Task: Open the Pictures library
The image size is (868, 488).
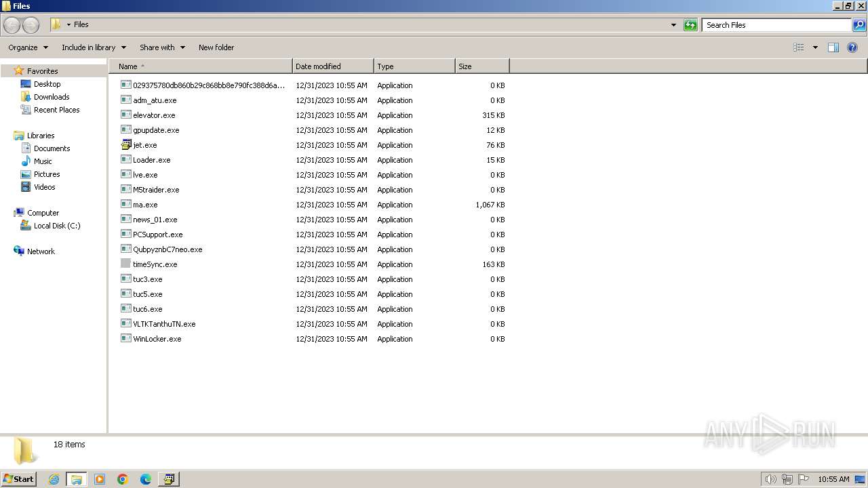Action: (47, 174)
